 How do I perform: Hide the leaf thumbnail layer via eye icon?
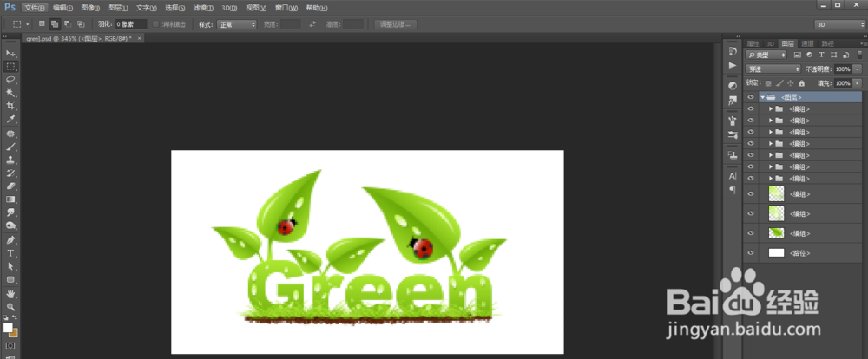pyautogui.click(x=751, y=233)
